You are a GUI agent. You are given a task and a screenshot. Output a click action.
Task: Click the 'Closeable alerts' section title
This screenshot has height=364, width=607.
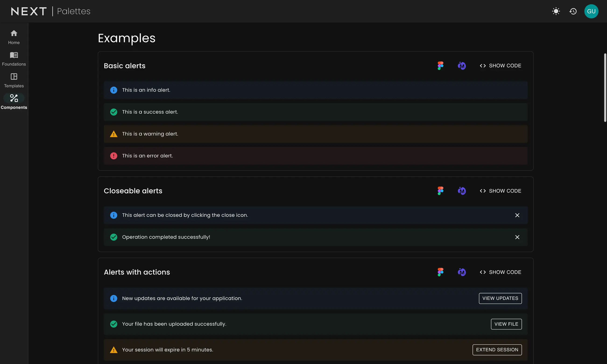pyautogui.click(x=133, y=191)
